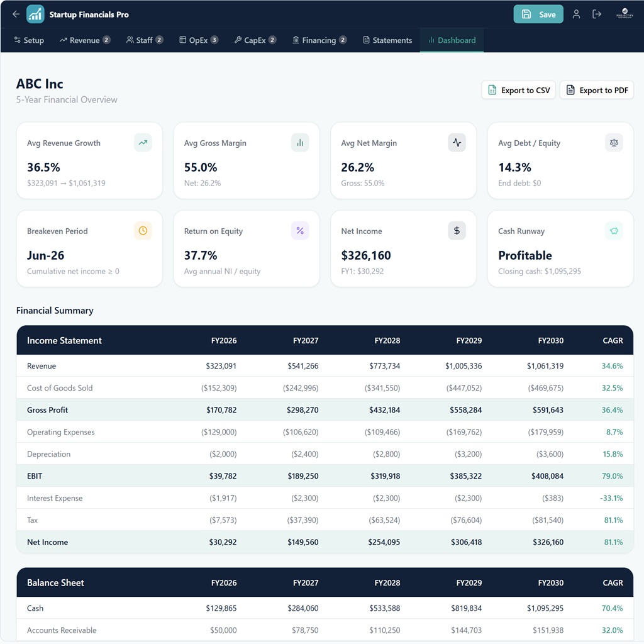Click the $326,160 Net Income card value

pyautogui.click(x=366, y=255)
